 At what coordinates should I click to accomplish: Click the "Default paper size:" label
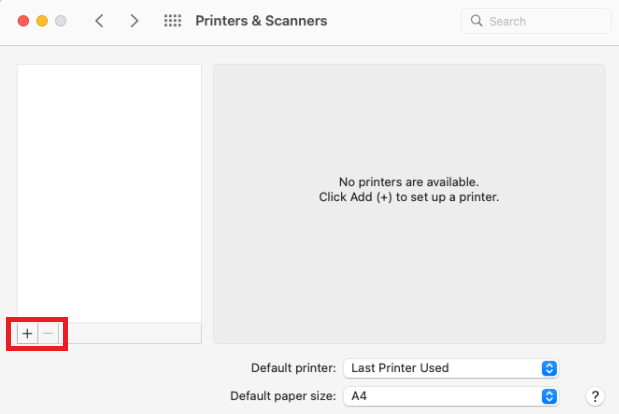(x=283, y=397)
